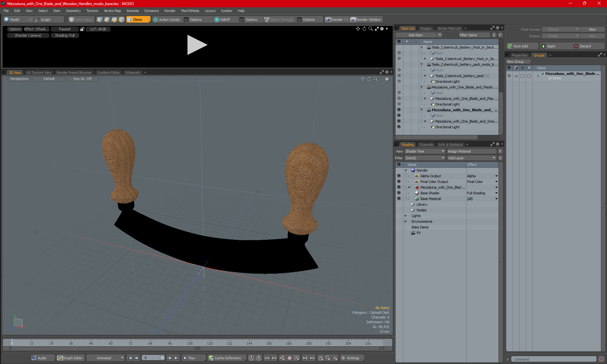
Task: Collapse the Render node in Shader Tree
Action: (x=406, y=170)
